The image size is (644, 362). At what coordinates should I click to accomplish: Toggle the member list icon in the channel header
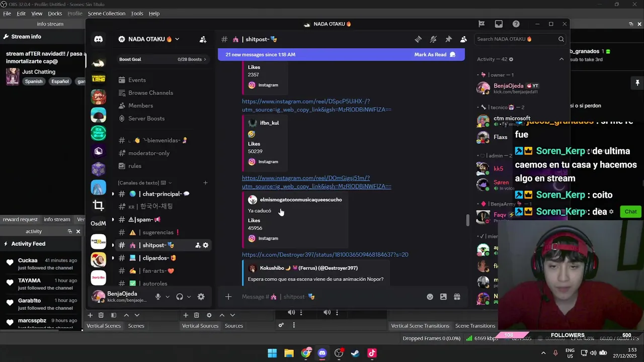(x=463, y=39)
